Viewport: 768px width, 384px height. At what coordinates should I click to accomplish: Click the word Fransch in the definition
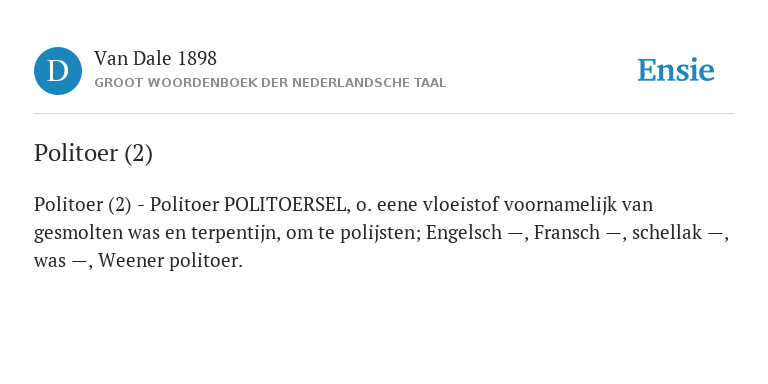567,233
